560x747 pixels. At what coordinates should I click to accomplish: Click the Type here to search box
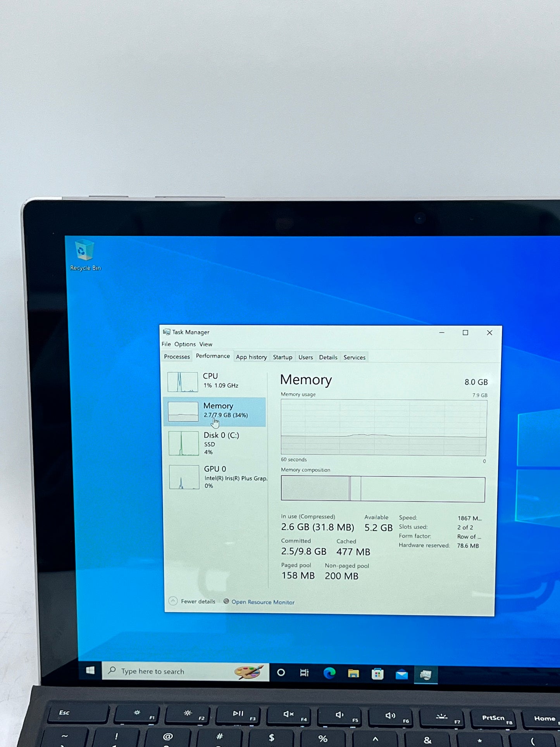coord(186,671)
